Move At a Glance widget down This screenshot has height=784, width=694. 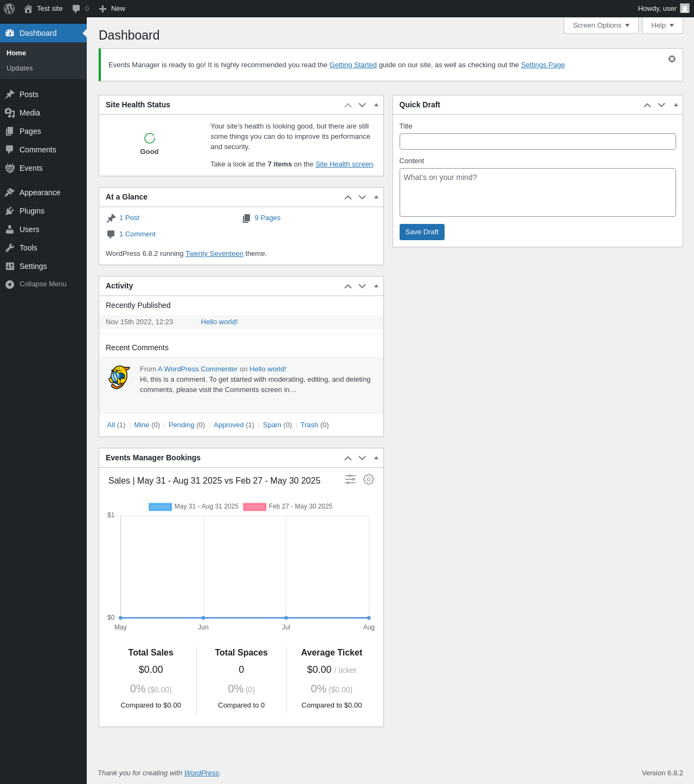[x=362, y=197]
